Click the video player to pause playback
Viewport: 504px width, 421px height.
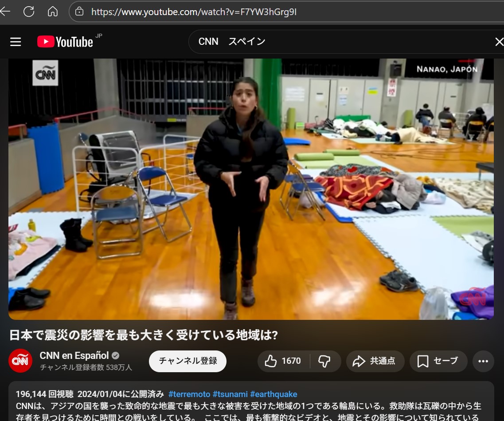[x=251, y=189]
